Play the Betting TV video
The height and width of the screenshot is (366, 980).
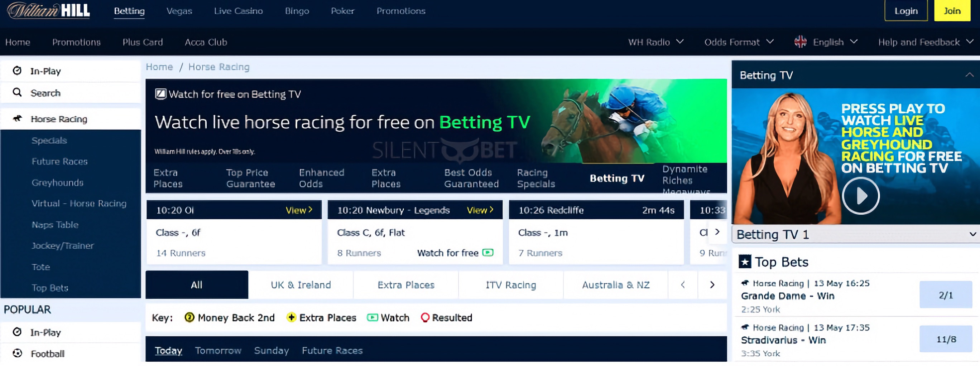pos(860,196)
